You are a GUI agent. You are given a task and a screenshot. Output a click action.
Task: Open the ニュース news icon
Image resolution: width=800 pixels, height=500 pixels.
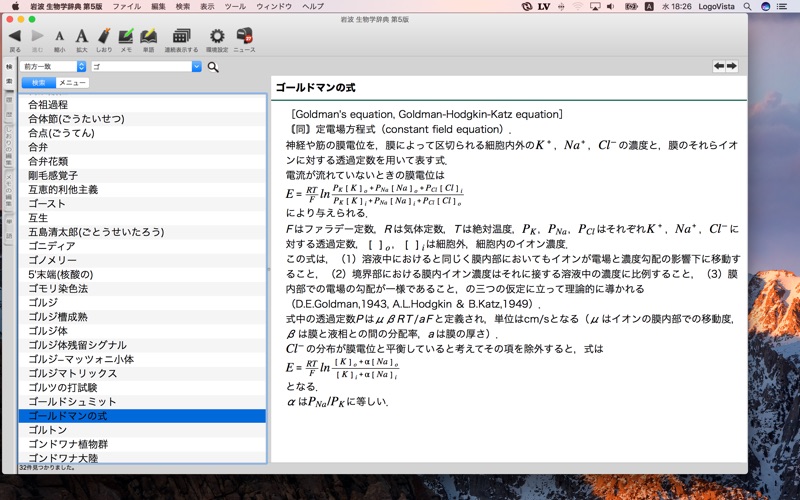(x=244, y=36)
